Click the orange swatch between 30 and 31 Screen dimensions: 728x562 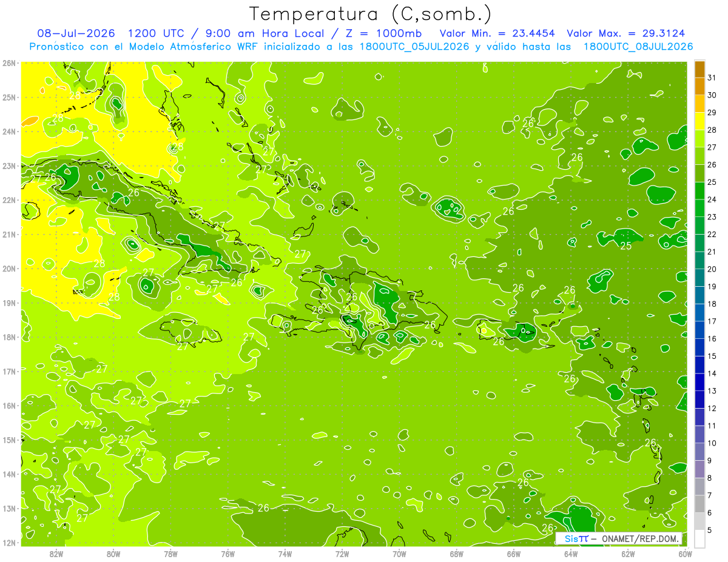(700, 87)
